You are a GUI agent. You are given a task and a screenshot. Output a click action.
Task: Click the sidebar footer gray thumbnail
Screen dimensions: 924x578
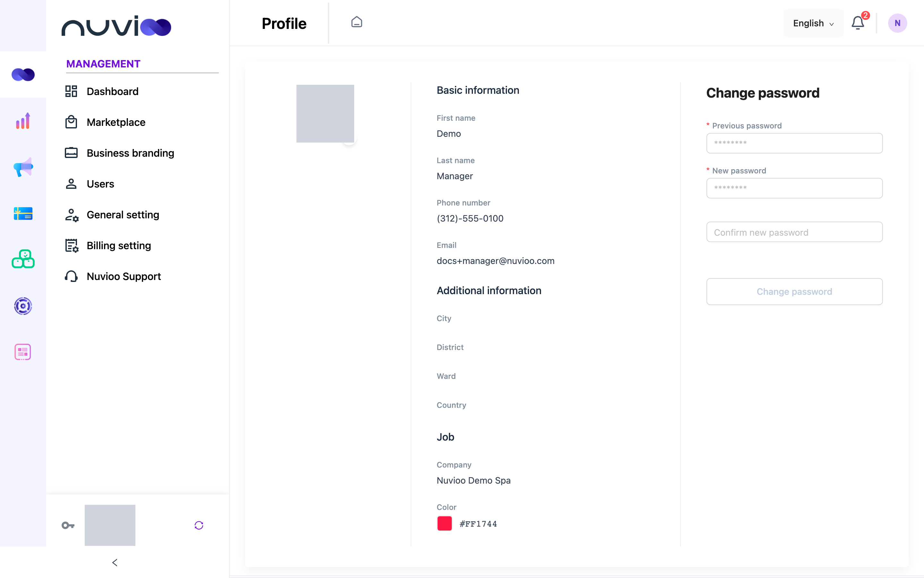(110, 525)
